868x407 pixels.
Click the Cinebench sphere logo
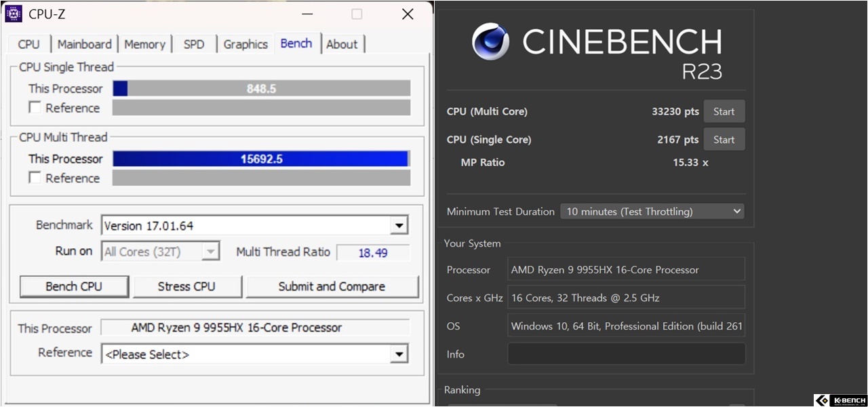coord(491,42)
